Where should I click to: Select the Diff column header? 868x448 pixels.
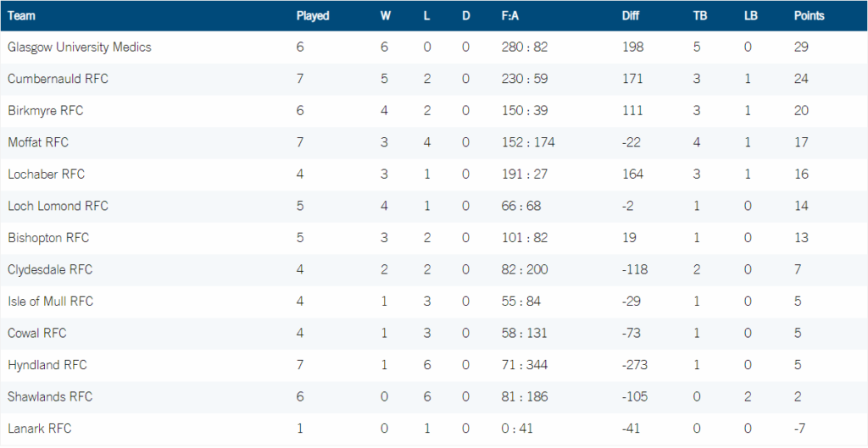coord(630,16)
